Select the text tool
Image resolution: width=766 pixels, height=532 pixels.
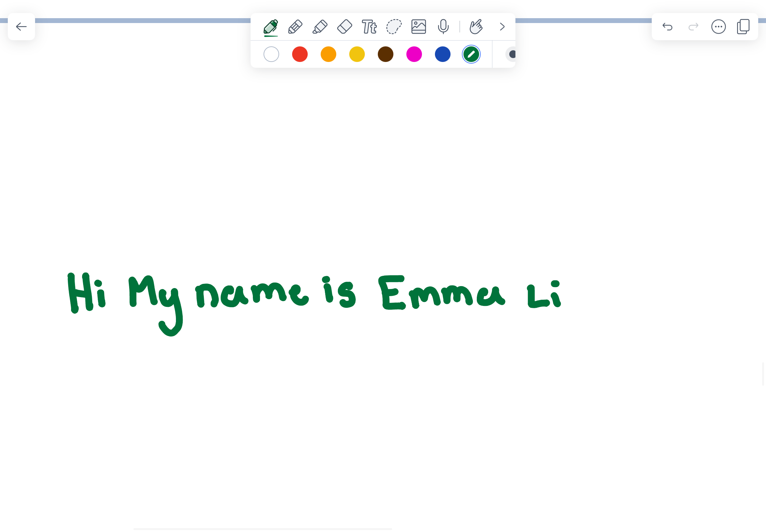pos(369,27)
